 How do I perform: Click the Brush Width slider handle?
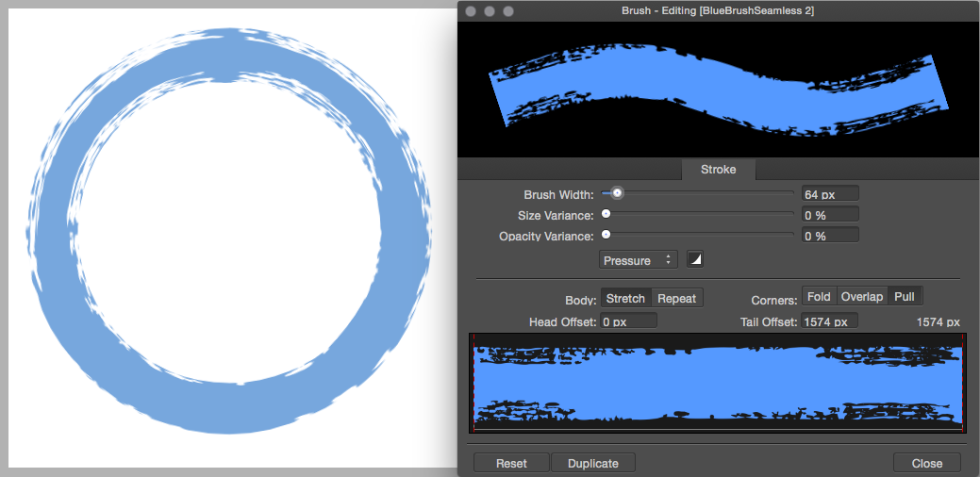point(617,193)
